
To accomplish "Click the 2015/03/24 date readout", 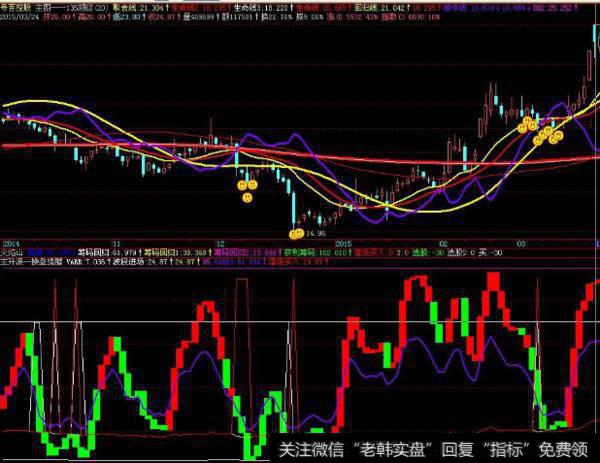I will pyautogui.click(x=20, y=15).
